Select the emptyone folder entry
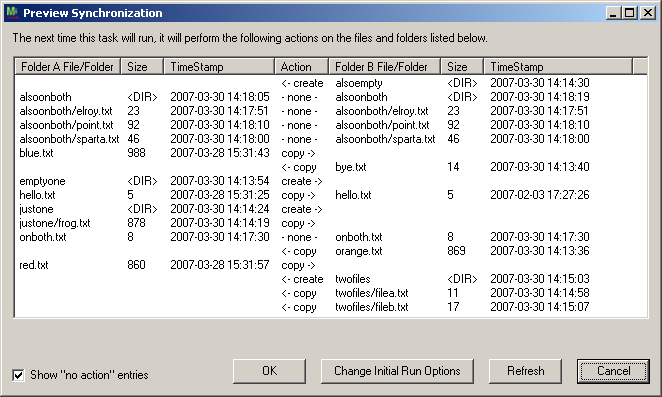This screenshot has width=662, height=397. (42, 181)
